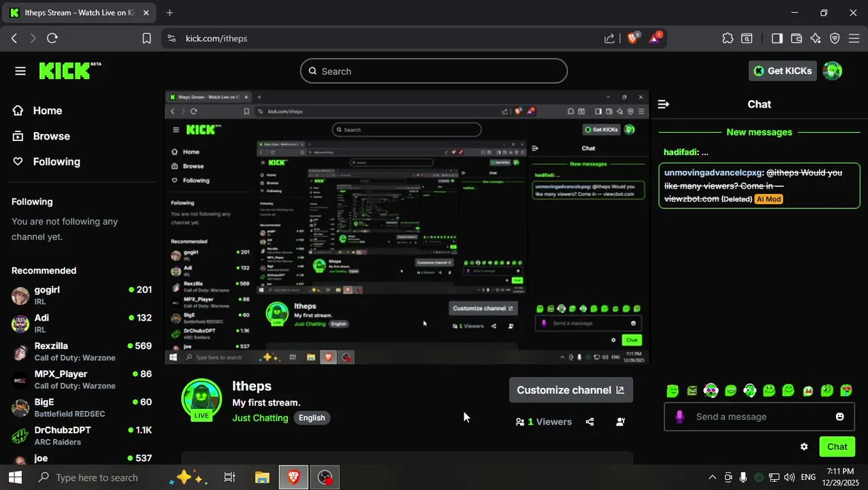Open the Just Chatting category link
868x490 pixels.
[x=260, y=418]
